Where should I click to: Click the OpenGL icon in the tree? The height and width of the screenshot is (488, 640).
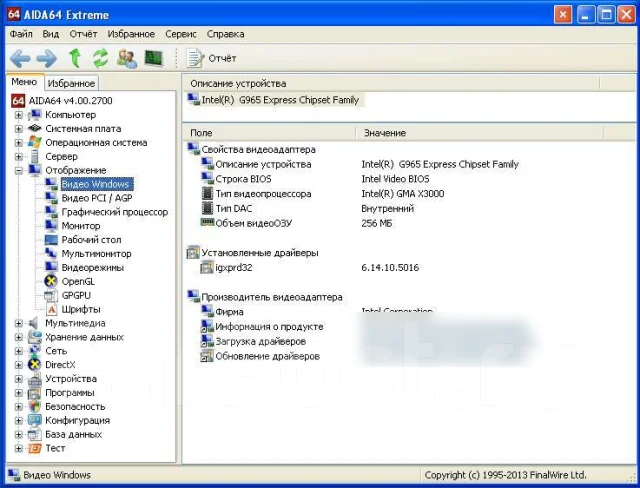[51, 281]
